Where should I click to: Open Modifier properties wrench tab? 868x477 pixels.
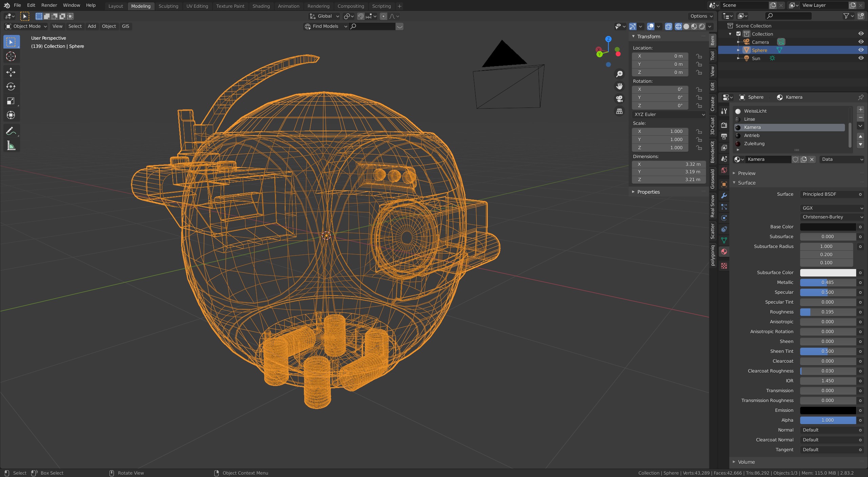tap(724, 196)
